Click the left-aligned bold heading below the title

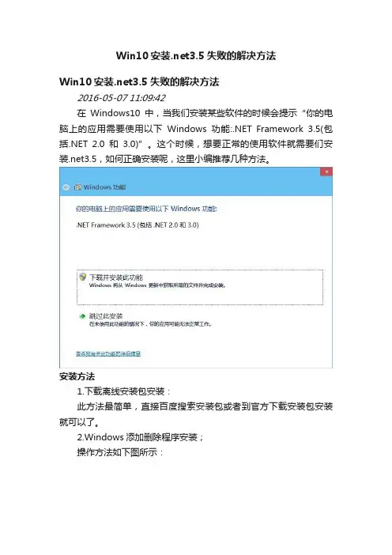139,81
